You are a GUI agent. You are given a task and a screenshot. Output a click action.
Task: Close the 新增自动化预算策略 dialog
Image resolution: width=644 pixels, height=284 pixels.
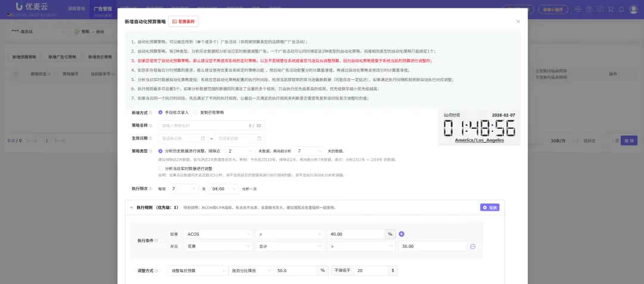pos(518,21)
